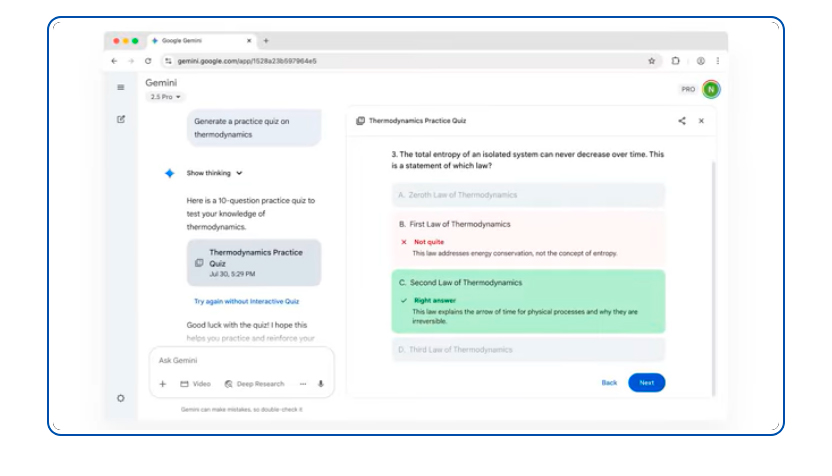This screenshot has width=832, height=476.
Task: Choose answer B First Law of Thermodynamics
Action: pyautogui.click(x=528, y=225)
